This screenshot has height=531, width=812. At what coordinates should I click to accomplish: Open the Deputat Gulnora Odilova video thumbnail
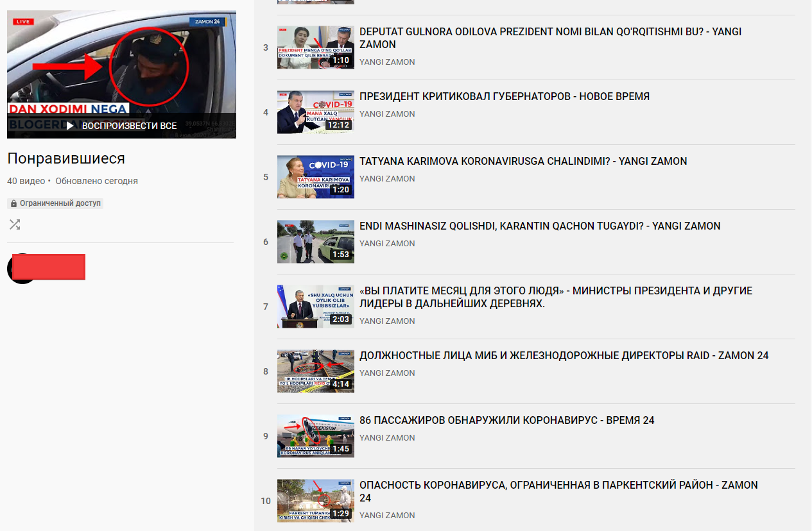point(315,47)
